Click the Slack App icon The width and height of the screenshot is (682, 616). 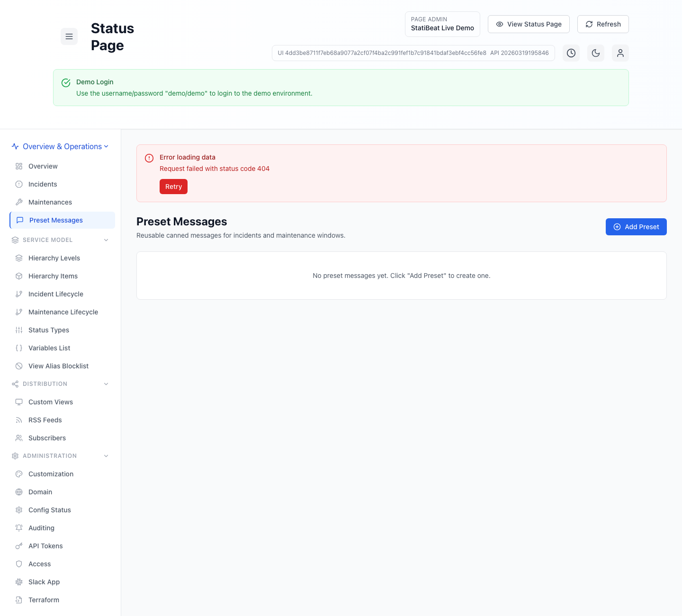[x=19, y=582]
